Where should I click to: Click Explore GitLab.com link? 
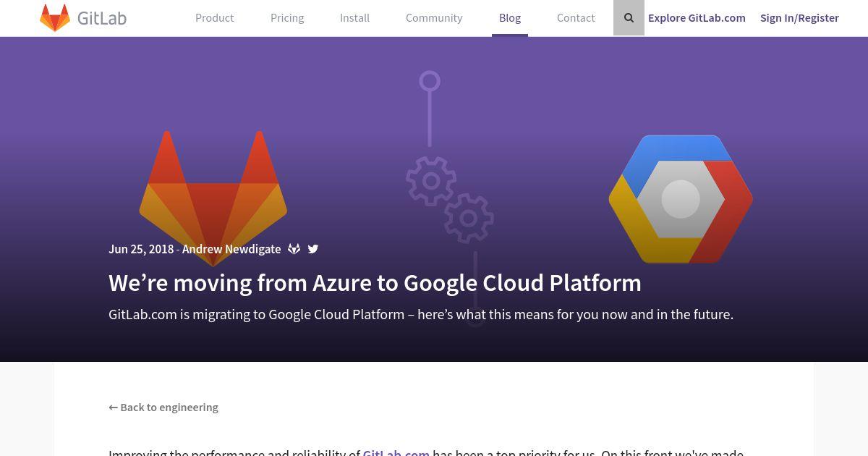[697, 18]
